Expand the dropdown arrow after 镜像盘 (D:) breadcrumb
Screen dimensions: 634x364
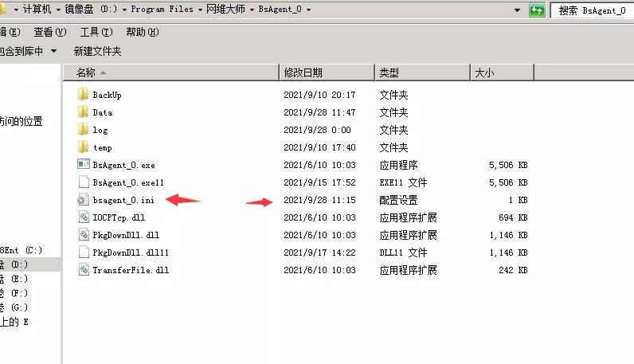124,10
